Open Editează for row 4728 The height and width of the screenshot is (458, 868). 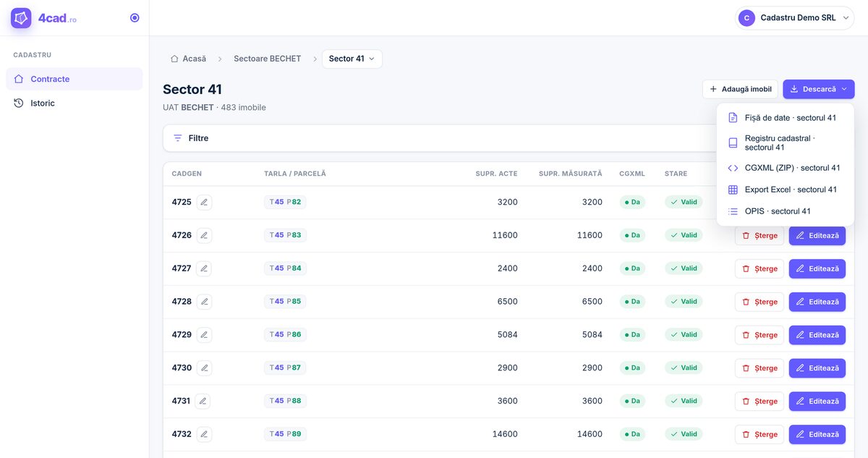[817, 302]
